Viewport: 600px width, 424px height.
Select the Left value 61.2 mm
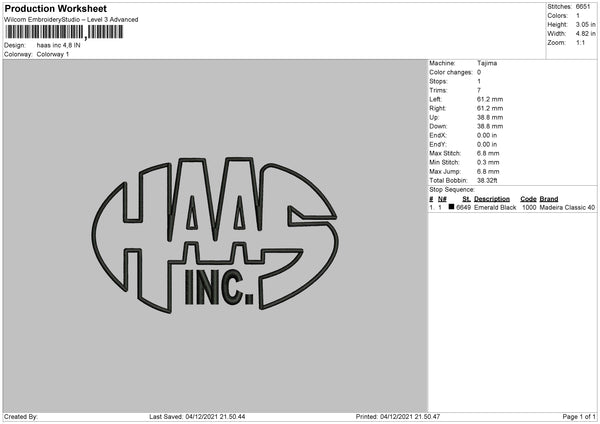[490, 99]
